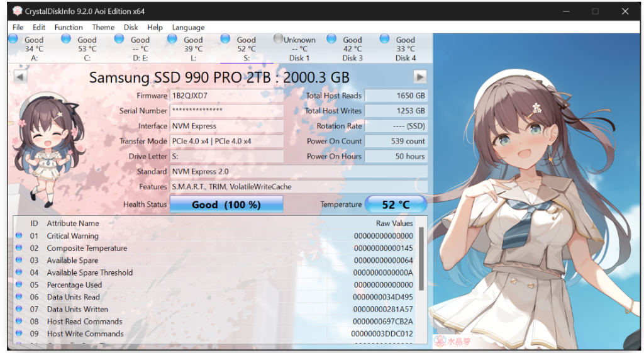Click the CrystalDiskInfo title bar app icon
Screen dimensions: 644x353
click(17, 11)
